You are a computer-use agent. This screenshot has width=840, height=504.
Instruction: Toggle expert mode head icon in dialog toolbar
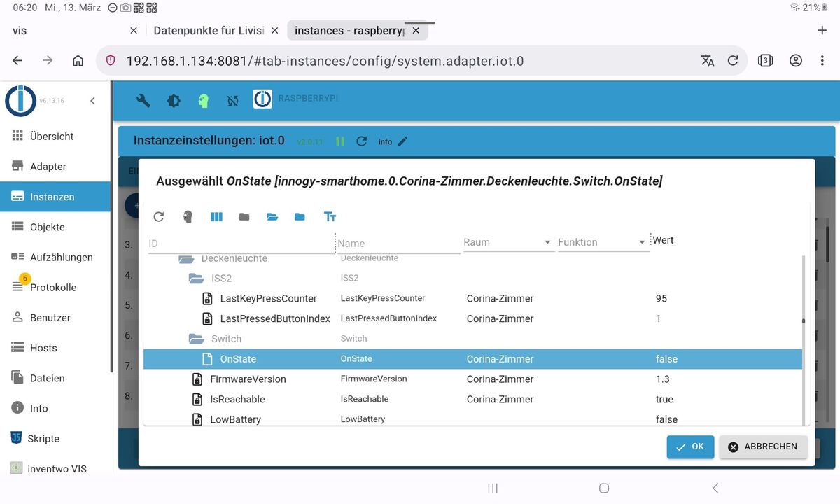(x=188, y=217)
